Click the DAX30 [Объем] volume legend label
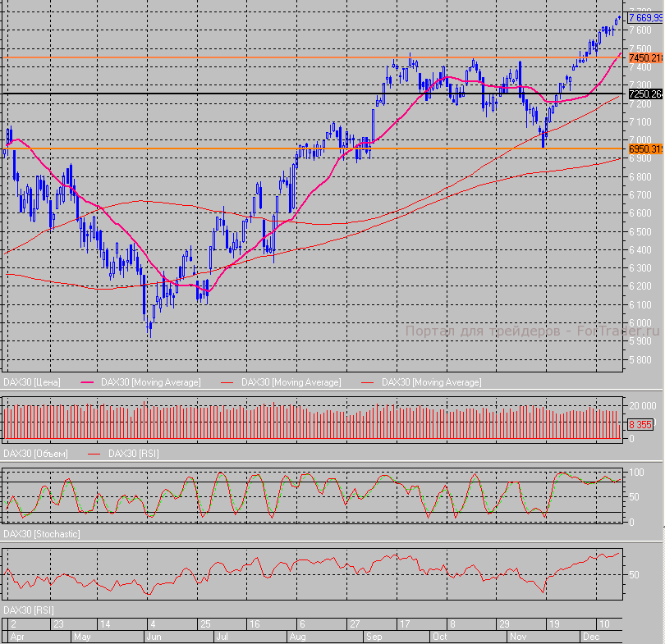The height and width of the screenshot is (644, 665). click(x=35, y=454)
